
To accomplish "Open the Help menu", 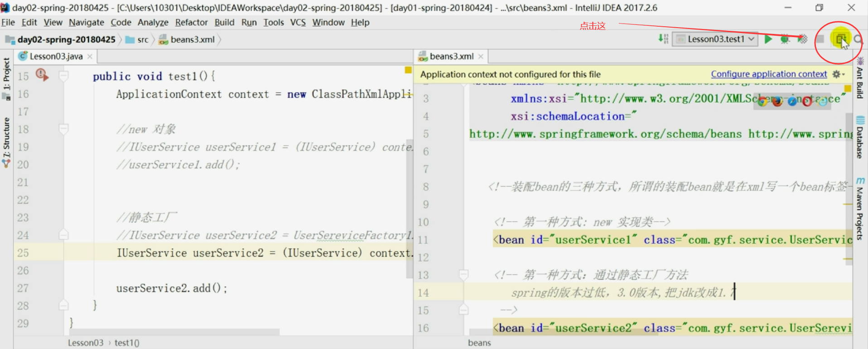I will point(360,22).
